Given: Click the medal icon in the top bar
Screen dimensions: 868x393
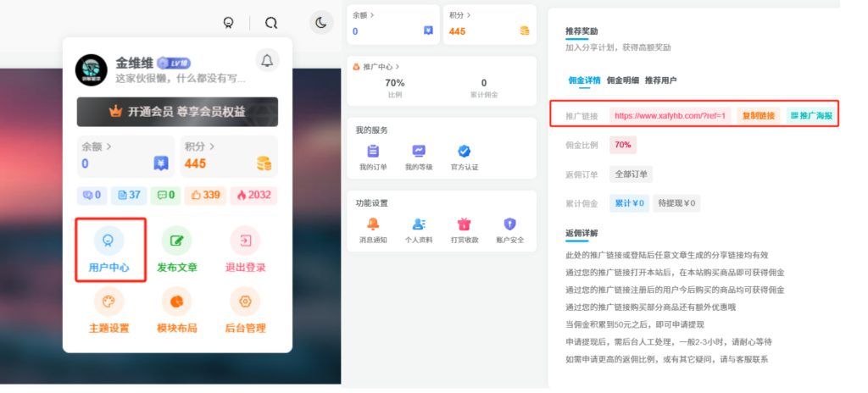Looking at the screenshot, I should point(228,23).
